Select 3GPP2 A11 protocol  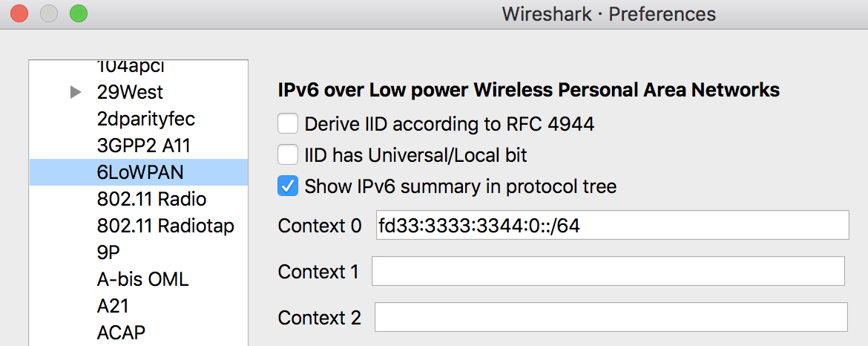[144, 146]
